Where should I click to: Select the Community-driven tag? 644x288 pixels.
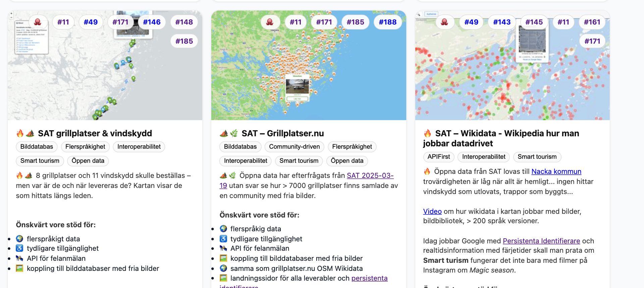(x=294, y=147)
